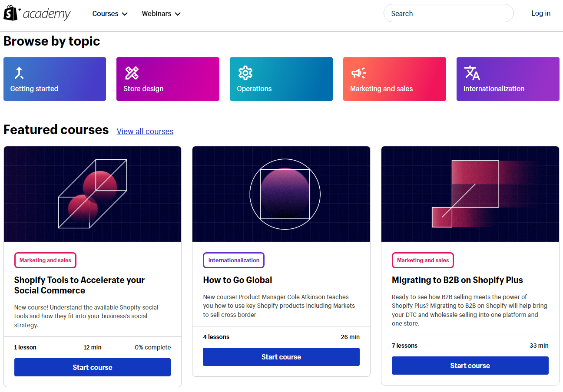The image size is (563, 392).
Task: Click the 4 lessons text
Action: pyautogui.click(x=216, y=337)
